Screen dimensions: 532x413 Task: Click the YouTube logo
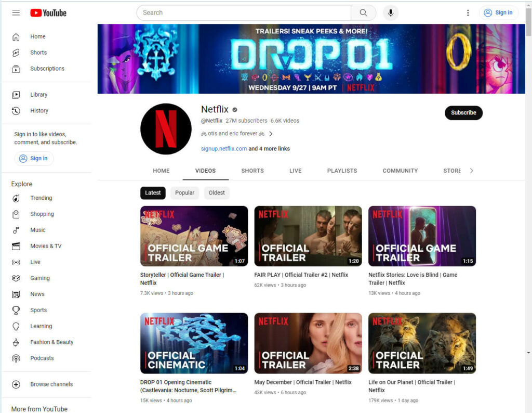[x=48, y=13]
